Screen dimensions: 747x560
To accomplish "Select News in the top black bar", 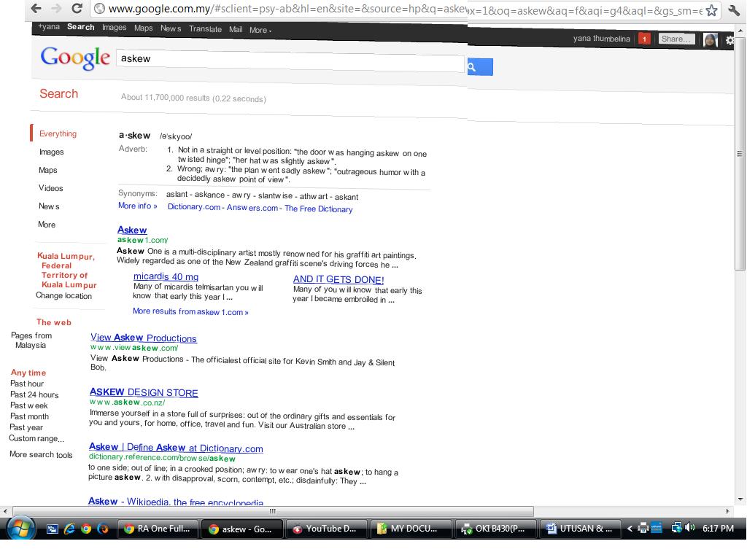I will (x=171, y=28).
